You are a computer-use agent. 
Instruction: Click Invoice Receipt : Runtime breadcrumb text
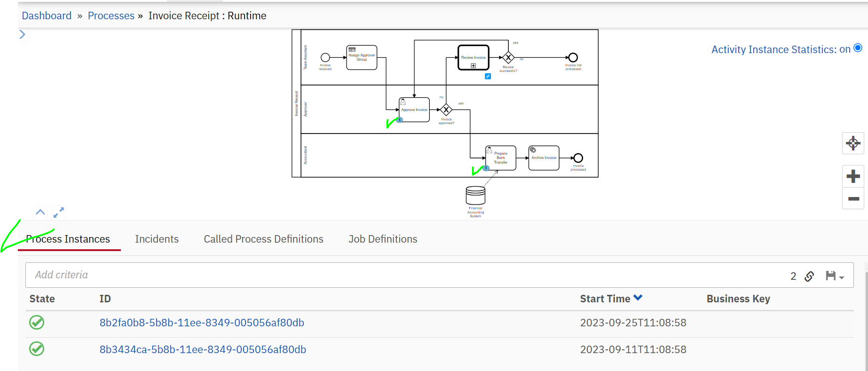pyautogui.click(x=207, y=16)
